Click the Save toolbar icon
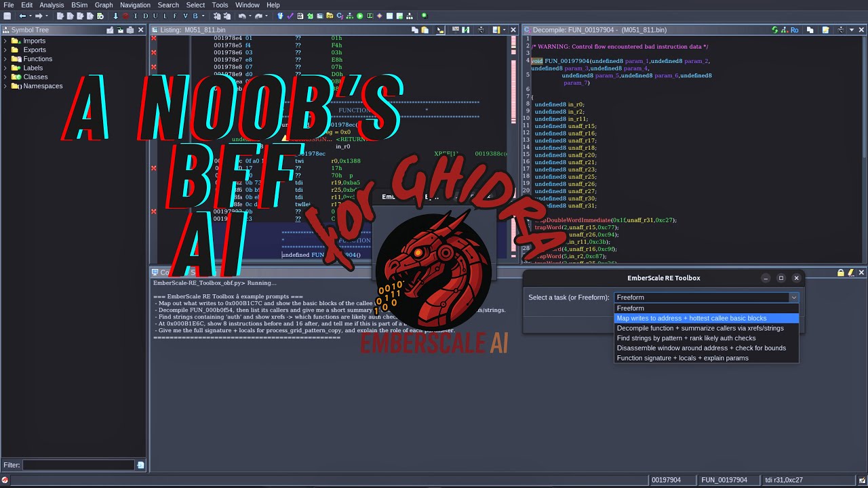This screenshot has height=488, width=868. [7, 16]
